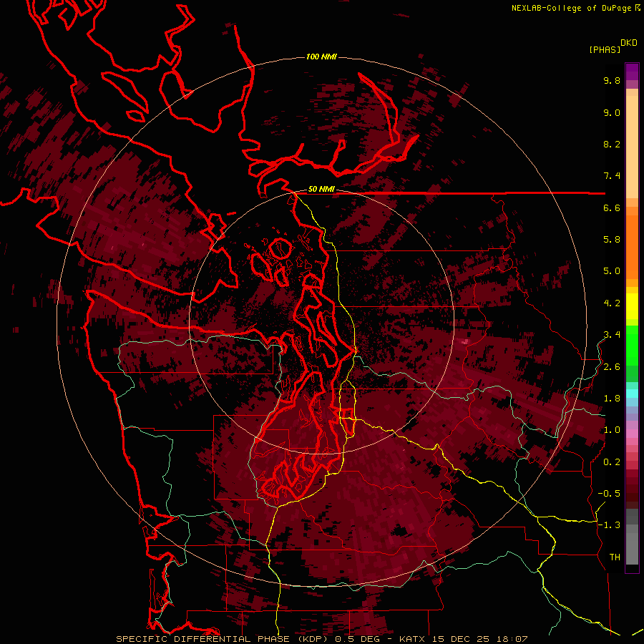Click the large peach segment of color bar
Image resolution: width=644 pixels, height=644 pixels.
pyautogui.click(x=632, y=147)
